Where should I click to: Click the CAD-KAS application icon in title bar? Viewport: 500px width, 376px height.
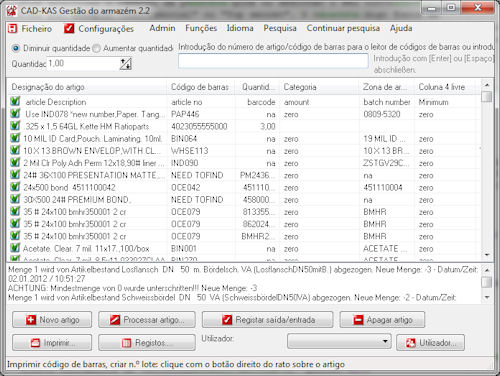[12, 10]
